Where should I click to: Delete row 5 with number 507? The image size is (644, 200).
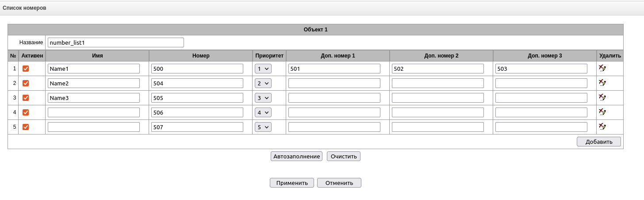(x=602, y=127)
